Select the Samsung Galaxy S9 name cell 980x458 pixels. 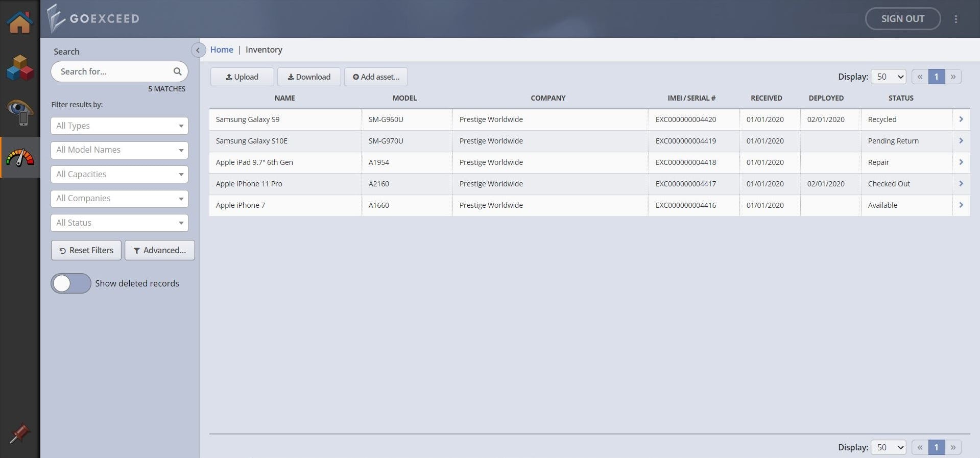tap(285, 119)
